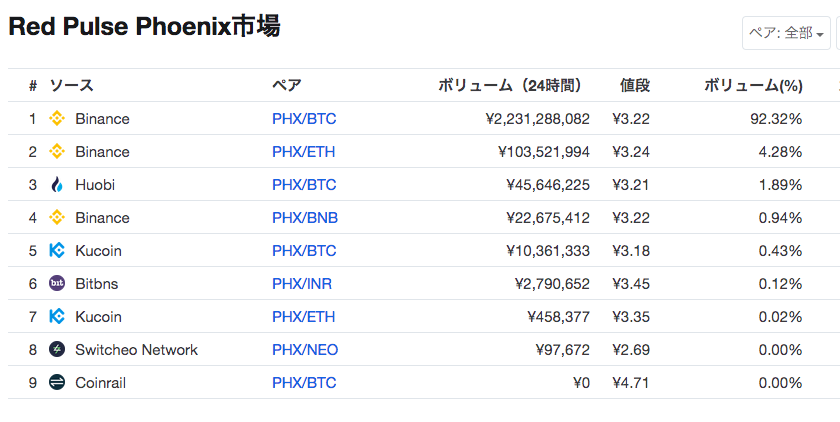Open PHX/BTC pair link on Kucoin row 5
840x422 pixels.
304,251
